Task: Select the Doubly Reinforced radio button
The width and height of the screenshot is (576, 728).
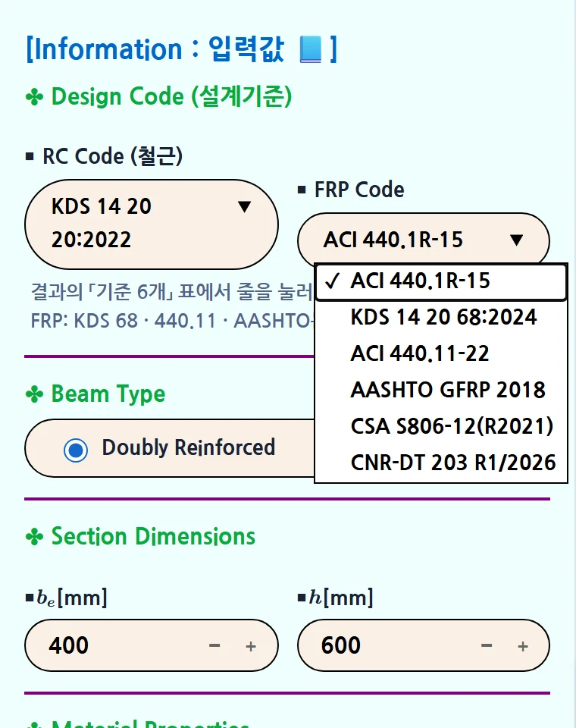Action: (x=76, y=450)
